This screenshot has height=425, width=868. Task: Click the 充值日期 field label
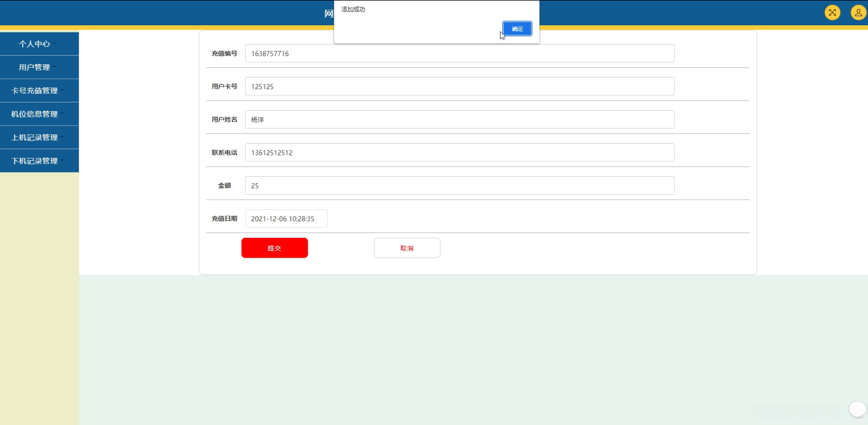pos(224,219)
